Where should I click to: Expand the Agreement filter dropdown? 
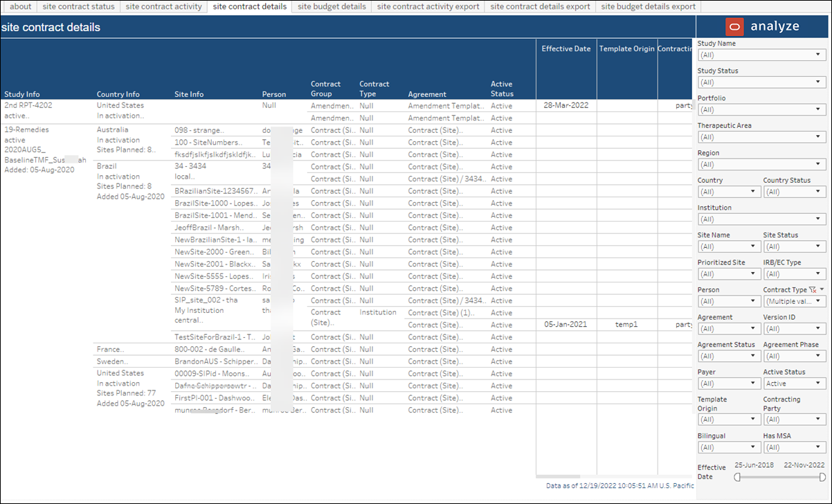tap(729, 328)
